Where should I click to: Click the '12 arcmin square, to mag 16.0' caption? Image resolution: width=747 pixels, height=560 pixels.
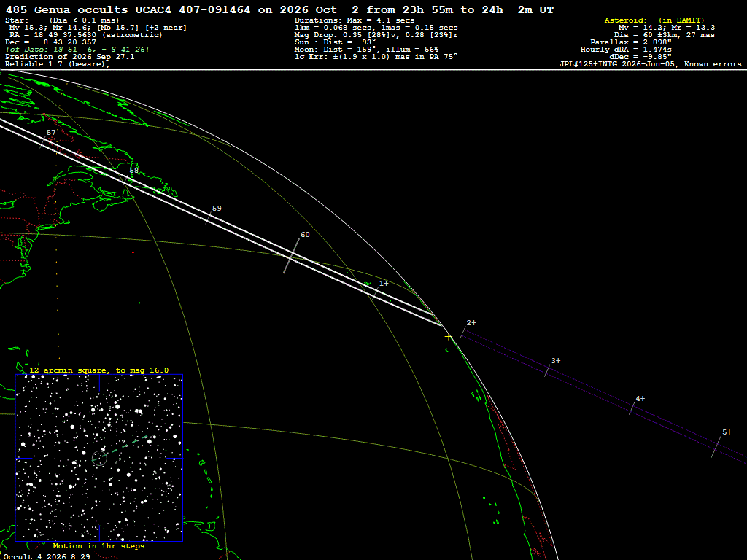[99, 370]
